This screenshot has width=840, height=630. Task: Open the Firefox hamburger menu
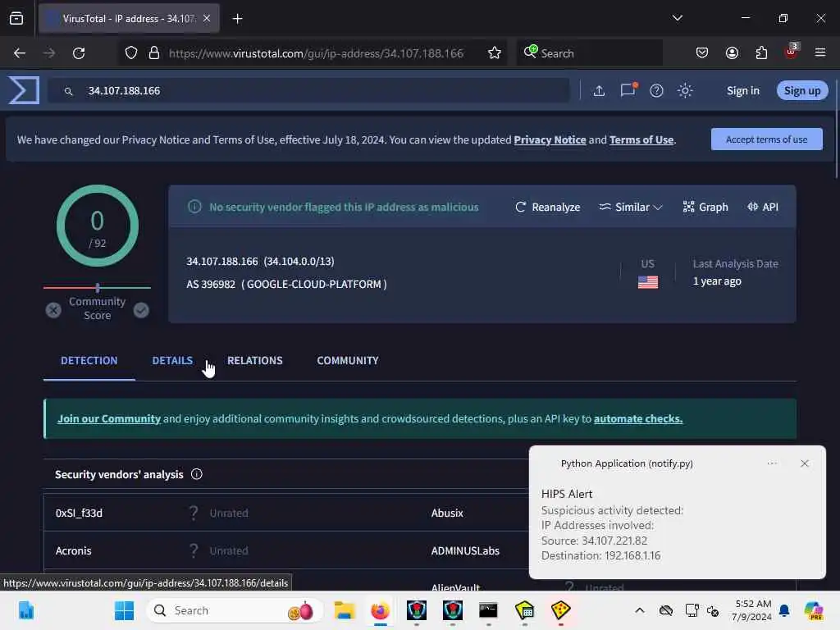tap(820, 52)
